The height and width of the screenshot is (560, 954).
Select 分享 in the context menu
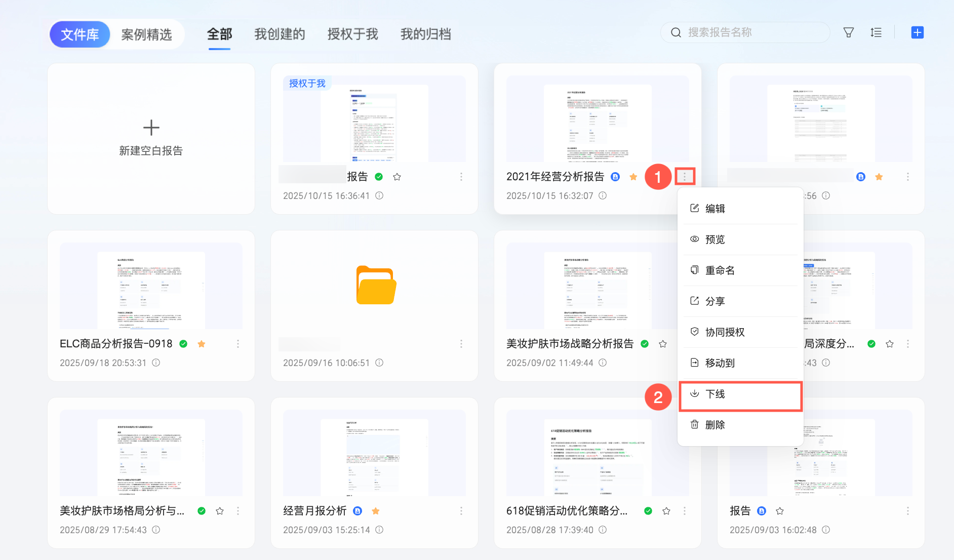tap(740, 301)
